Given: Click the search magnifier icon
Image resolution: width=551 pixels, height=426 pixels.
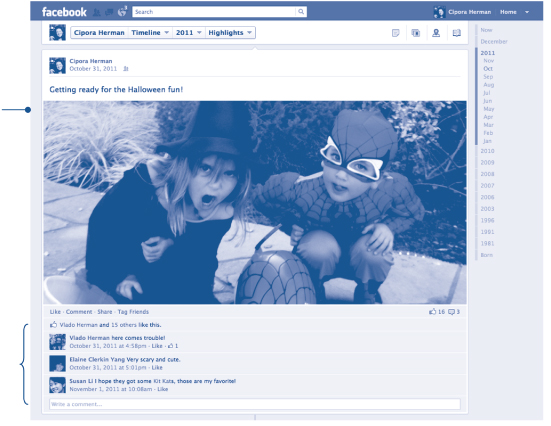Looking at the screenshot, I should pos(301,12).
